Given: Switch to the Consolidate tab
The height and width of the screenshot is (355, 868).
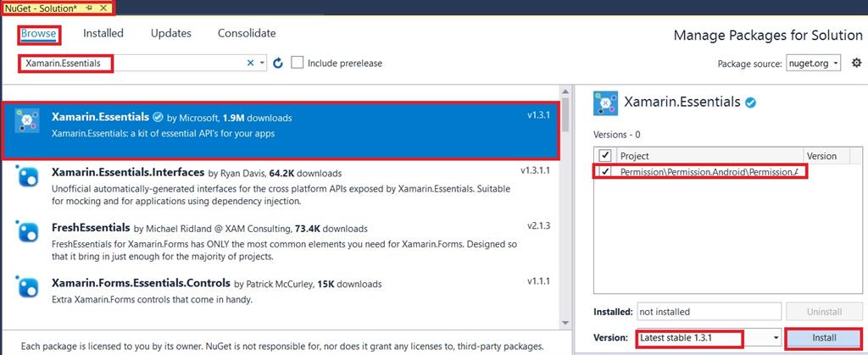Looking at the screenshot, I should (x=247, y=33).
